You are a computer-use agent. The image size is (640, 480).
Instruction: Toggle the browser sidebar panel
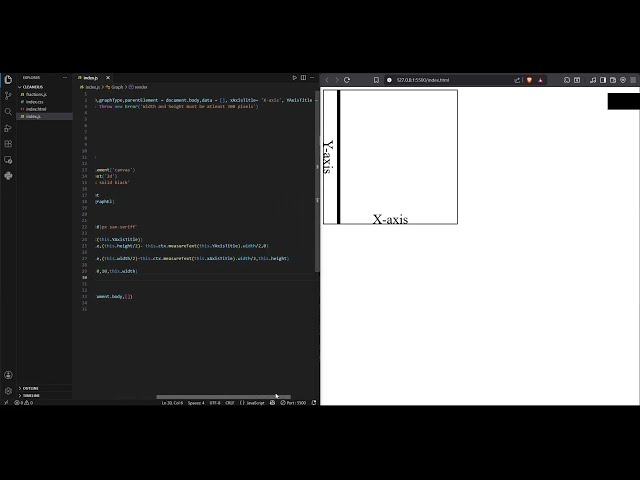coord(603,80)
